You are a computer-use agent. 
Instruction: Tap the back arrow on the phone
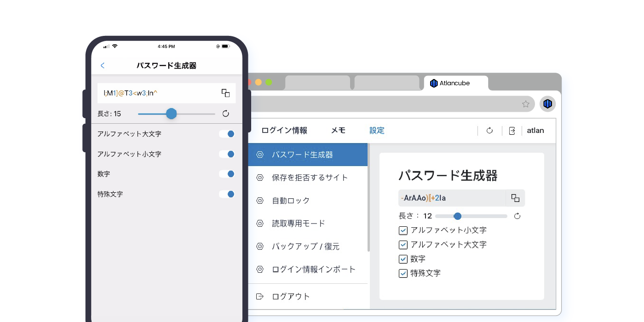coord(103,66)
